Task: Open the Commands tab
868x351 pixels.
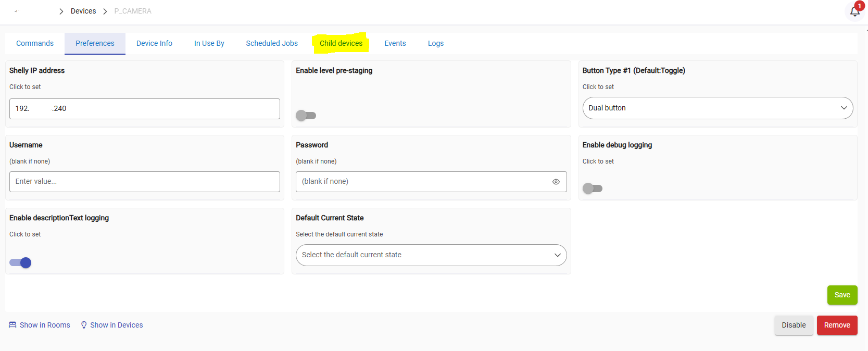Action: click(x=35, y=43)
